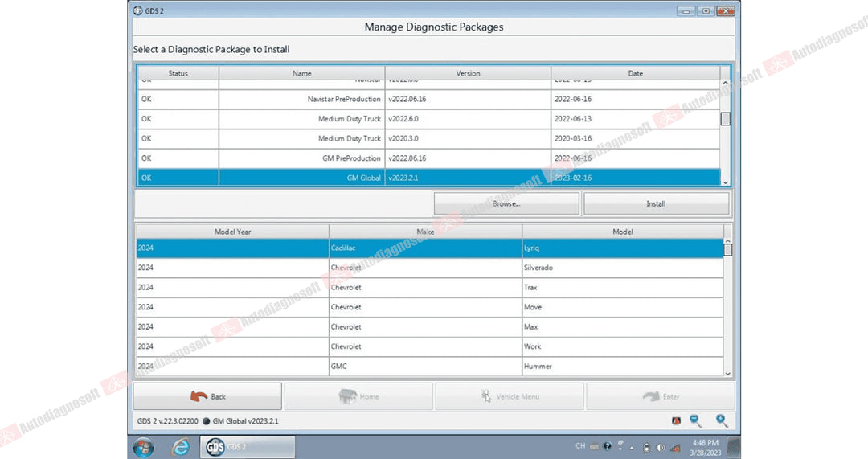Click the Model column header in the vehicle table

[x=623, y=232]
